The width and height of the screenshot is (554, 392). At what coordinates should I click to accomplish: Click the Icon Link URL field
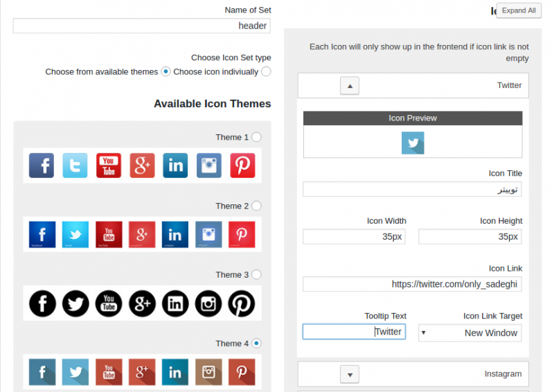click(x=412, y=284)
